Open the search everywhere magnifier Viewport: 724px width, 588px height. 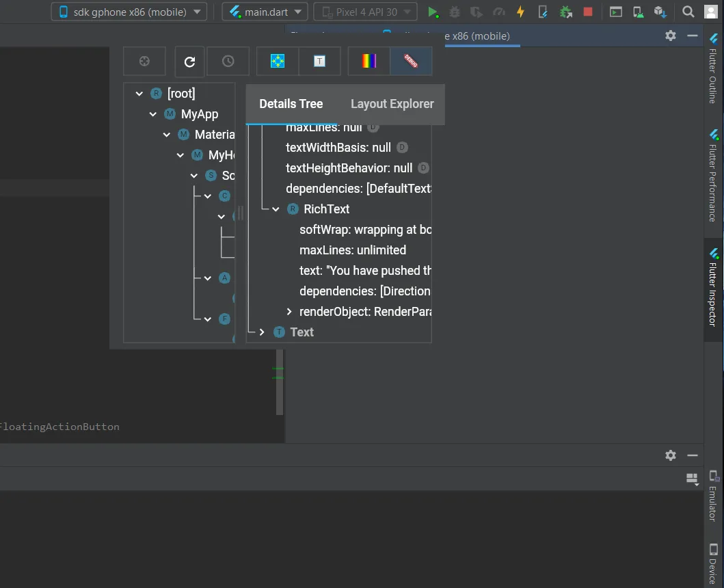click(688, 12)
